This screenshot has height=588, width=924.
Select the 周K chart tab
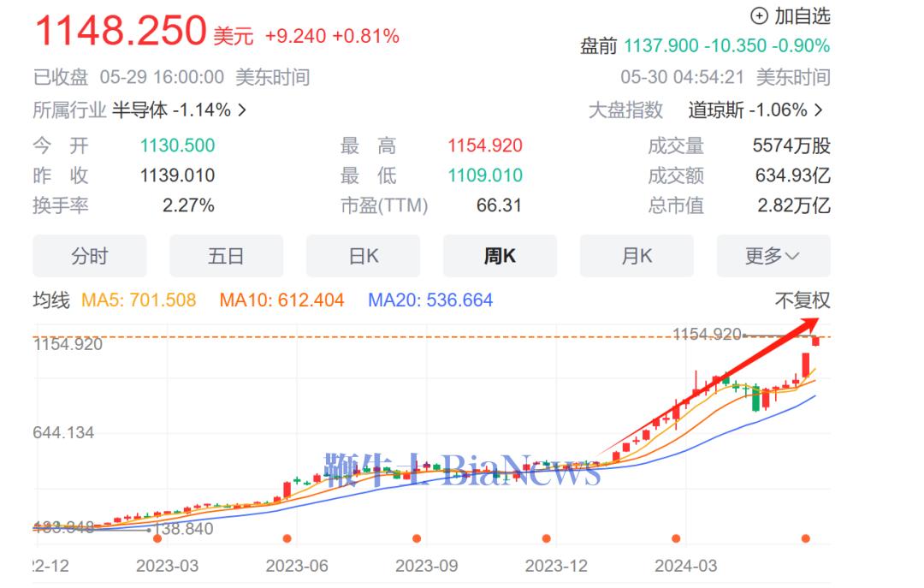click(x=500, y=256)
